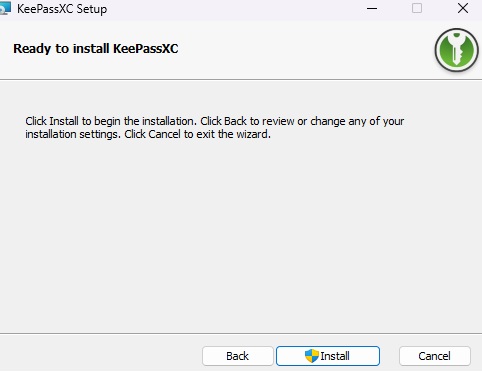
Task: Click the UAC shield icon on Install
Action: pyautogui.click(x=312, y=356)
